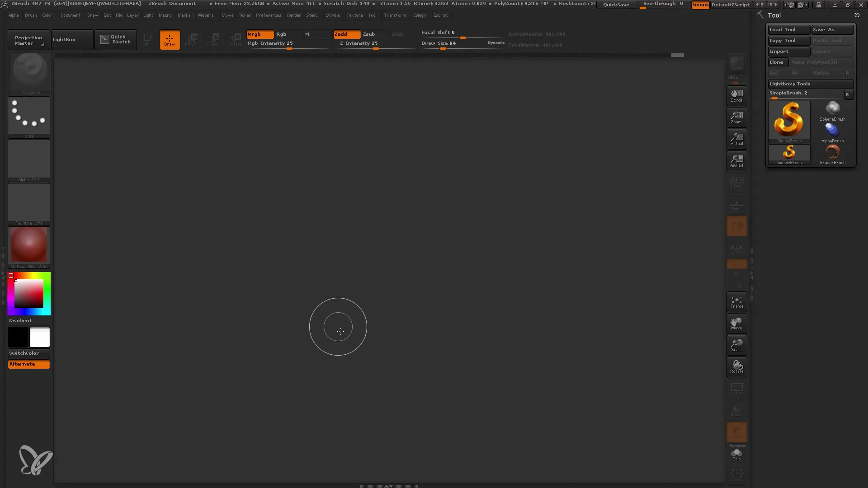Open the Alpha selection dropdown
Viewport: 868px width, 488px height.
click(x=28, y=160)
